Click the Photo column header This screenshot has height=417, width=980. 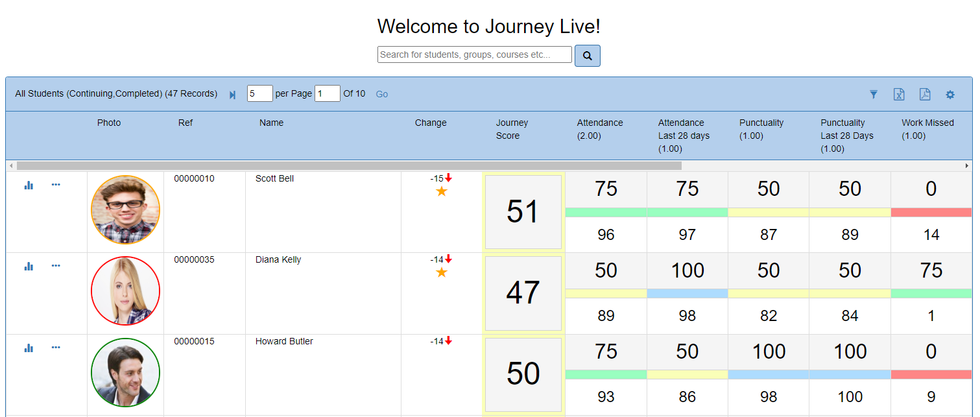click(x=109, y=123)
